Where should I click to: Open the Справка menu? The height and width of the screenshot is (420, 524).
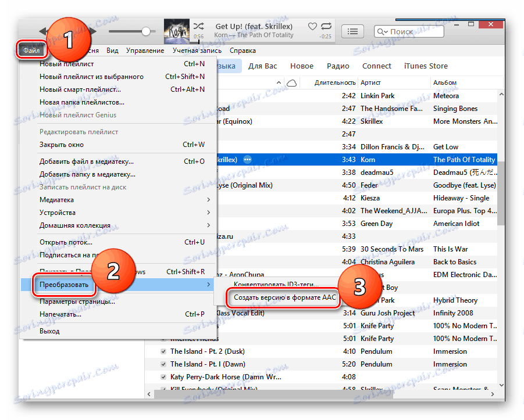(x=243, y=51)
